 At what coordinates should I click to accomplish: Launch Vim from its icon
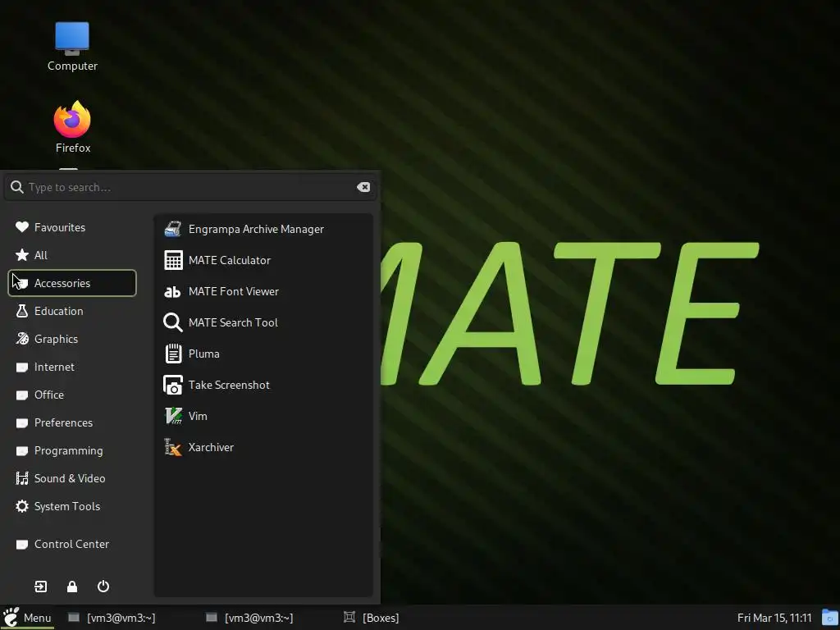[x=173, y=416]
